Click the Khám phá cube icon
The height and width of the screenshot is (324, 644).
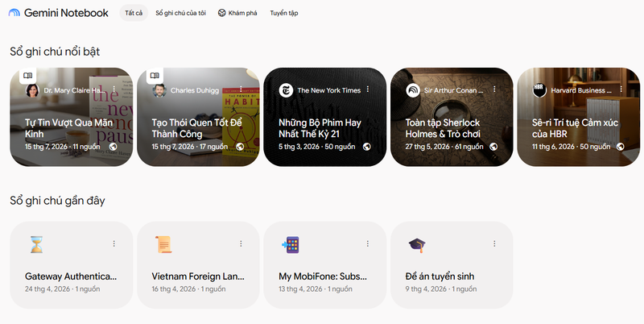click(222, 13)
